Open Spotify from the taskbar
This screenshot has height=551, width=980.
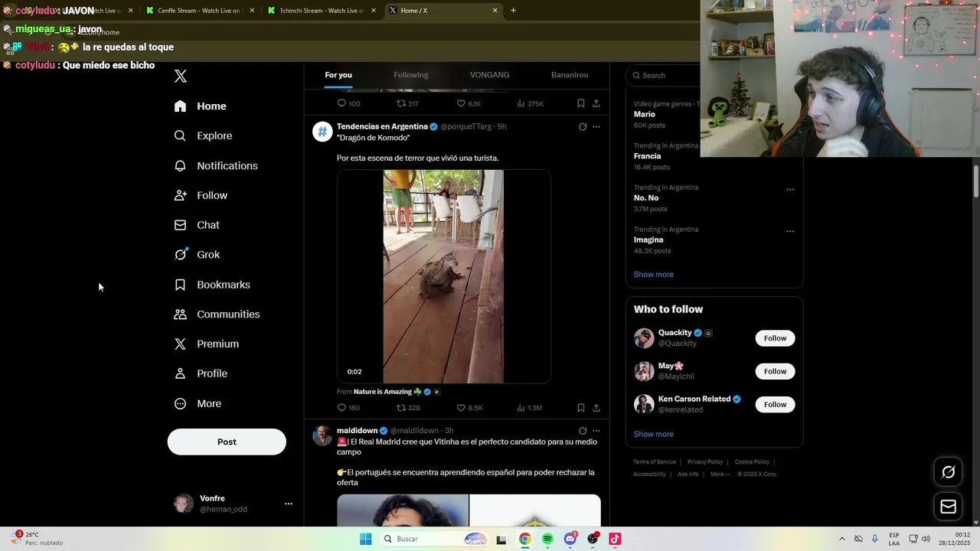click(x=547, y=539)
